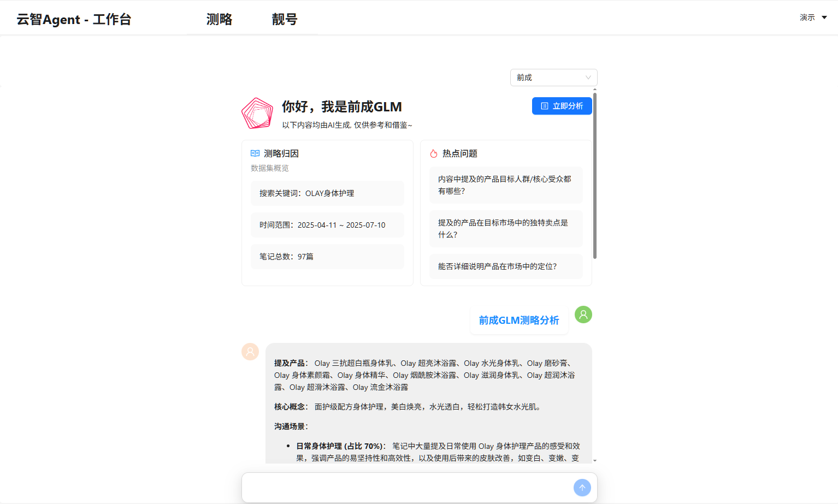Ask the question about 独特卖点
Image resolution: width=838 pixels, height=504 pixels.
pos(506,229)
